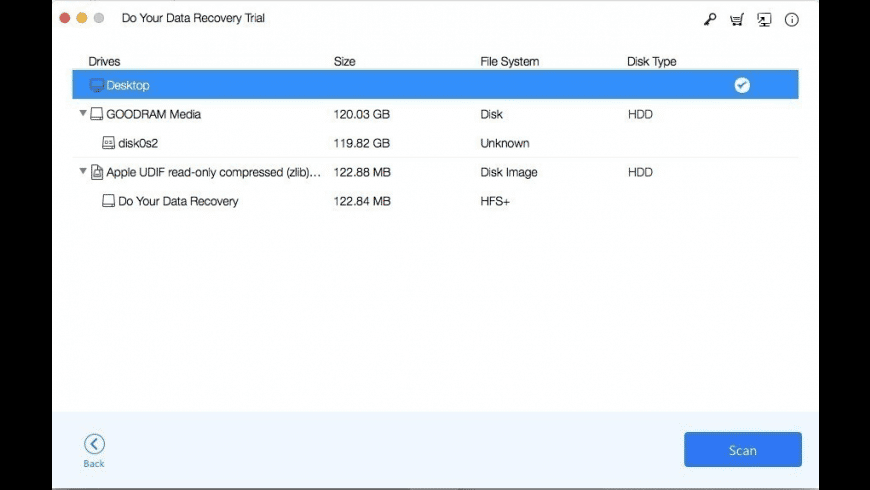The width and height of the screenshot is (870, 490).
Task: Click the 119.82 GB size value
Action: tap(362, 143)
